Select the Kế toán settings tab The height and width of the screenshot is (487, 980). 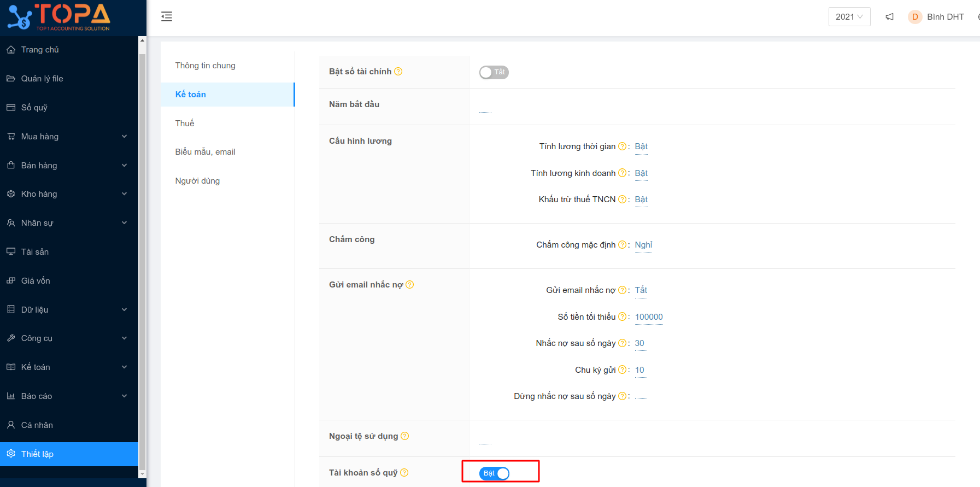click(x=227, y=95)
